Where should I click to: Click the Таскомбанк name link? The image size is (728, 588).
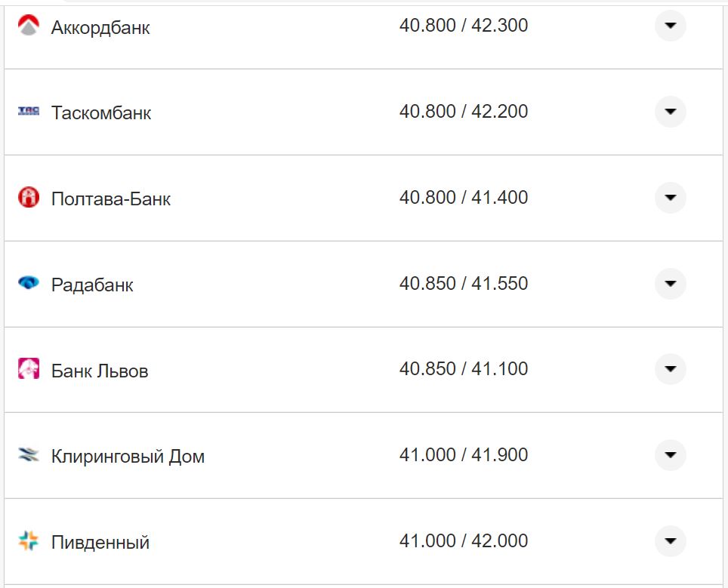click(101, 112)
